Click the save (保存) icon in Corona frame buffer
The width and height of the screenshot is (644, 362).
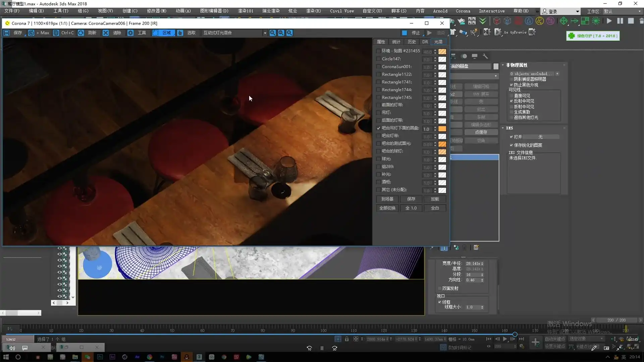pyautogui.click(x=6, y=33)
